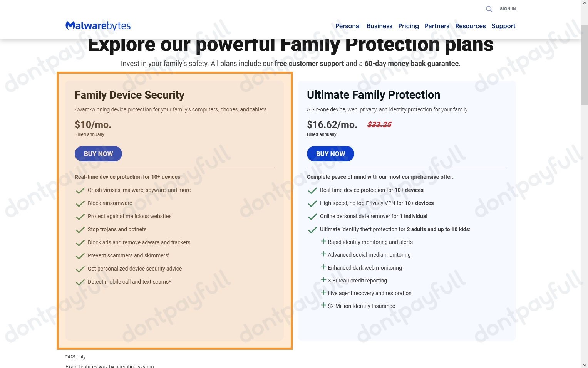The width and height of the screenshot is (588, 368).
Task: Click the Ultimate Family Protection heading
Action: (x=373, y=95)
